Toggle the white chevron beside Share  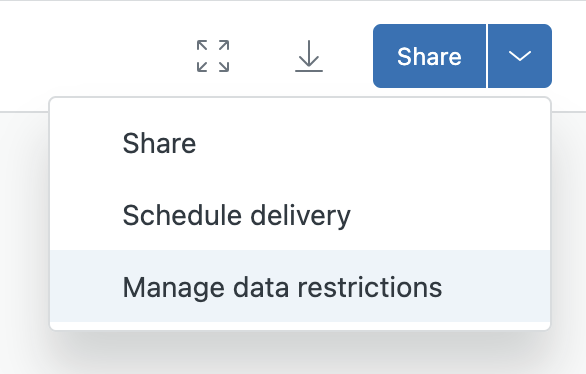pos(520,56)
